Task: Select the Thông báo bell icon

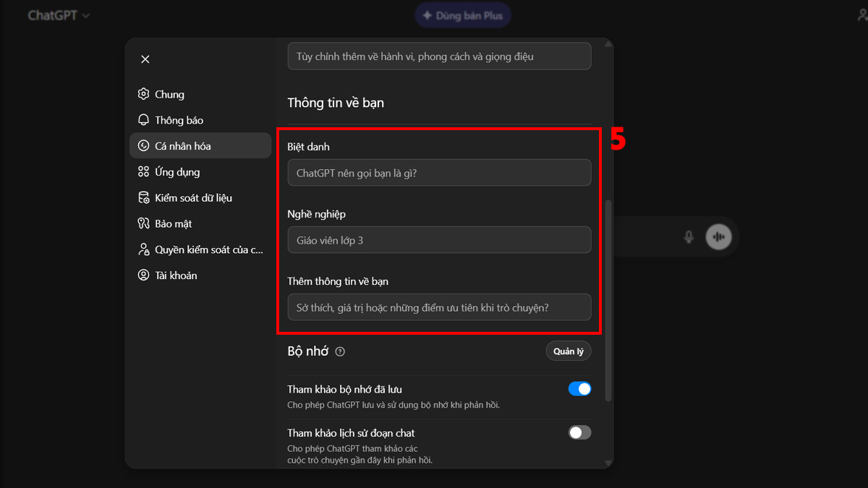Action: (143, 120)
